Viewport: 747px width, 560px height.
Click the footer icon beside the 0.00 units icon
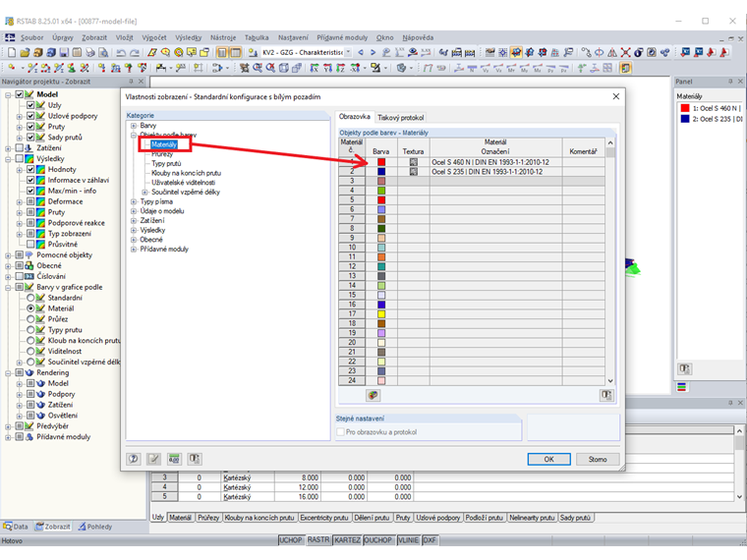[x=195, y=459]
